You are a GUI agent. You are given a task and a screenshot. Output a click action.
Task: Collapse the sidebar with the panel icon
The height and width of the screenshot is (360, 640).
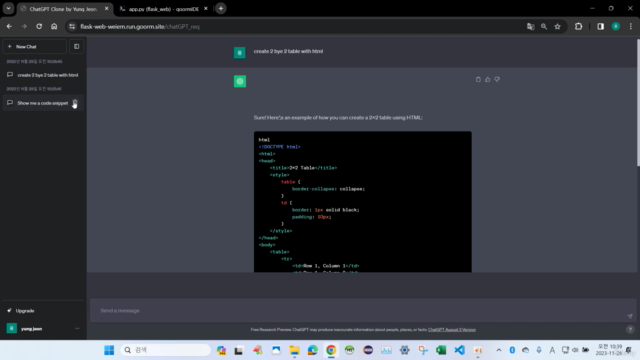point(77,47)
